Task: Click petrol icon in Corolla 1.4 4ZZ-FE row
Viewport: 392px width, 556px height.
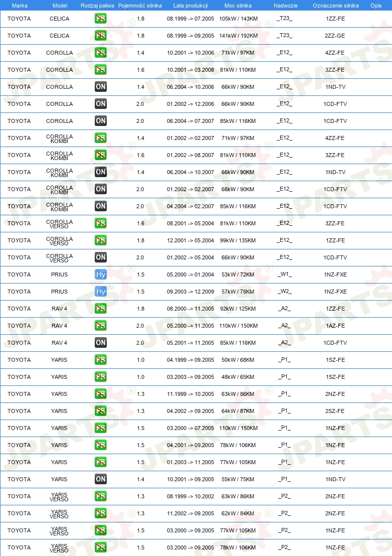Action: (x=101, y=53)
